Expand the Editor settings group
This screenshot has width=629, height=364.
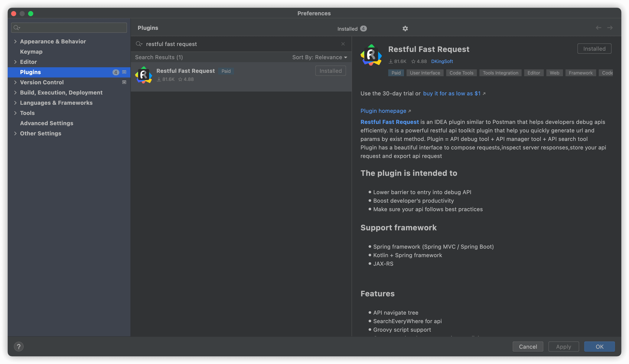[x=16, y=62]
